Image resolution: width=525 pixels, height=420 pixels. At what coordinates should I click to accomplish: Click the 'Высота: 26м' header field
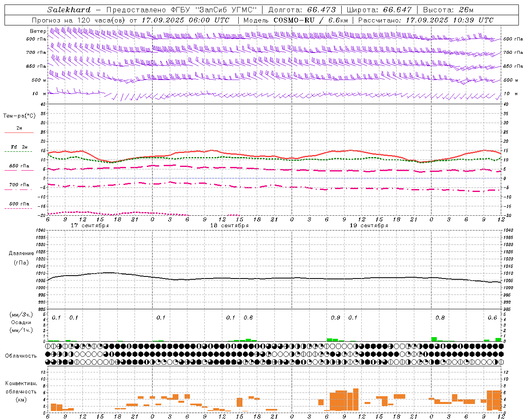[448, 10]
